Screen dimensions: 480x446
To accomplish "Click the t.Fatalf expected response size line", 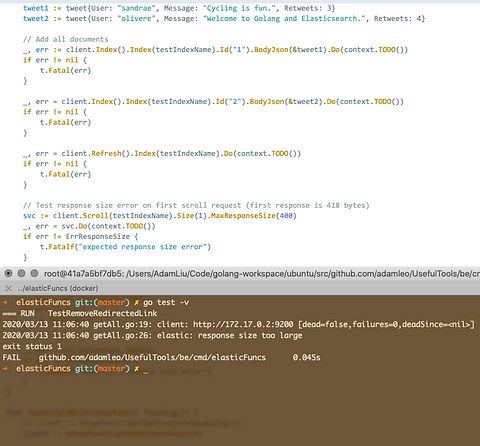I will 125,247.
